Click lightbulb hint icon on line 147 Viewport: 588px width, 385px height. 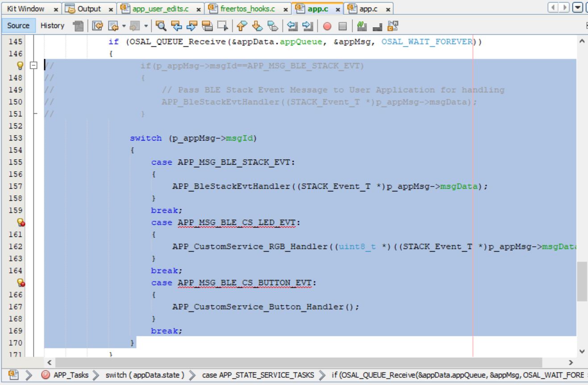tap(21, 66)
